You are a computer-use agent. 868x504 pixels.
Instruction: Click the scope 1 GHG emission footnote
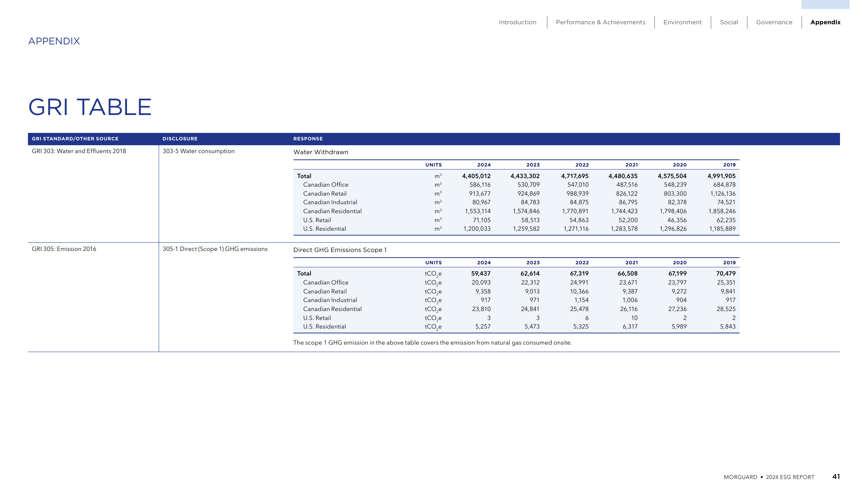[432, 343]
